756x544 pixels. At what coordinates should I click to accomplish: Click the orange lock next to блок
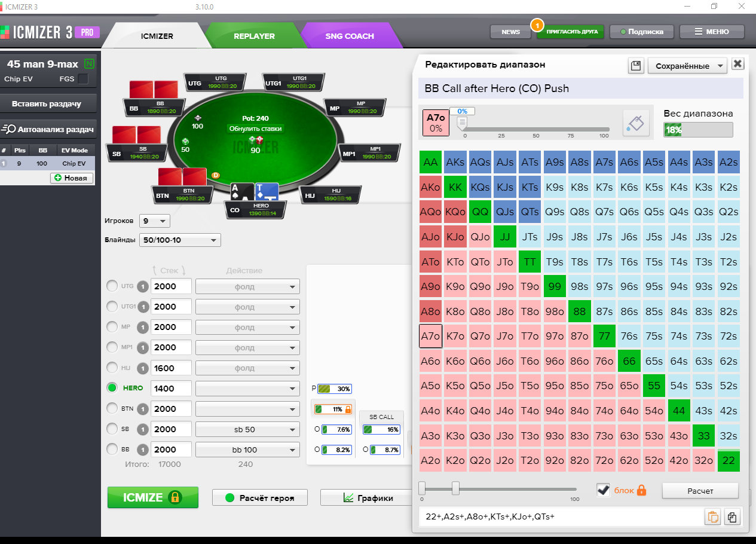click(641, 490)
